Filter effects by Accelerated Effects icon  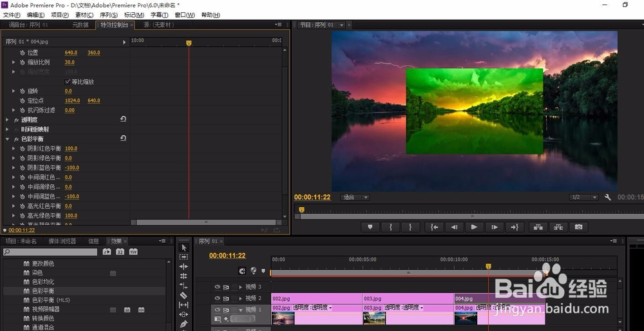[x=107, y=252]
